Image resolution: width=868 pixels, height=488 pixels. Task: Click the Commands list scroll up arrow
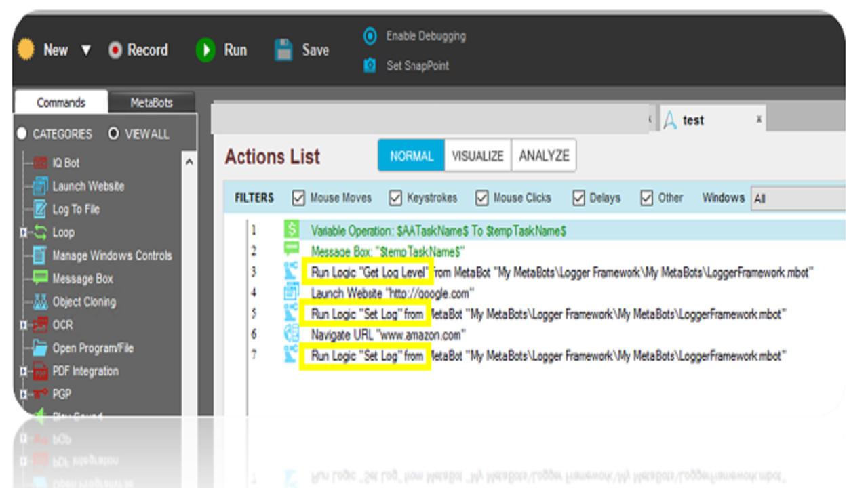pos(189,161)
